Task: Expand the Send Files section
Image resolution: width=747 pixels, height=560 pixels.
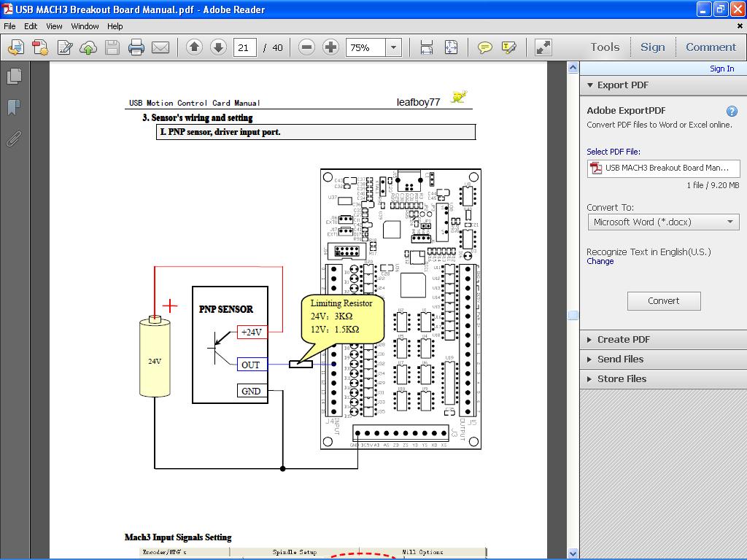Action: click(x=620, y=359)
